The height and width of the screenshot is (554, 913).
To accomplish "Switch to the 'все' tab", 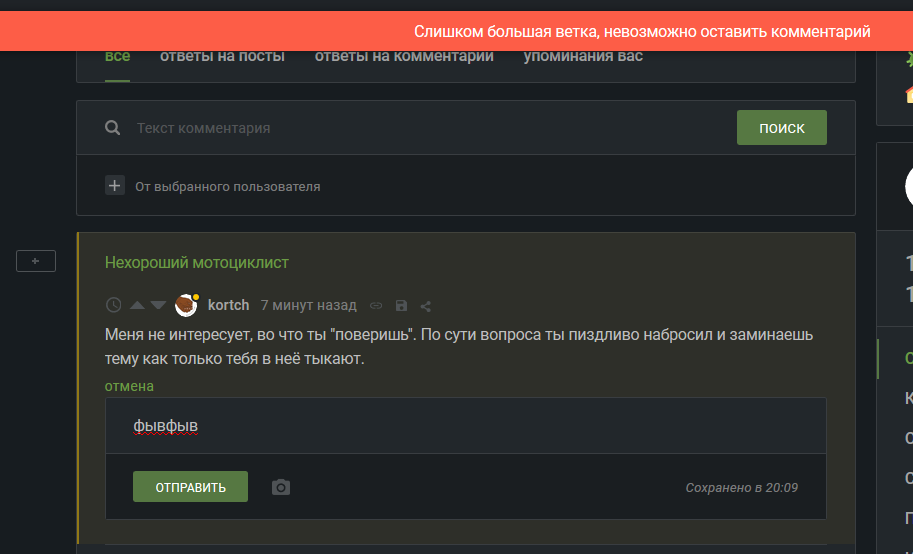I will [117, 57].
